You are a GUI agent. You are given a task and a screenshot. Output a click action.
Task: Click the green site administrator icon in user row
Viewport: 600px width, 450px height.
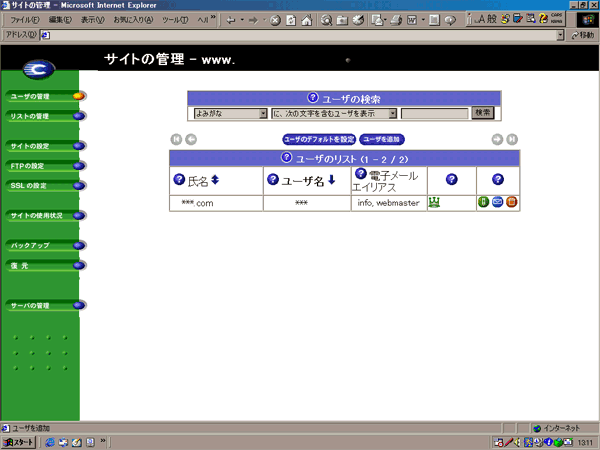coord(434,202)
